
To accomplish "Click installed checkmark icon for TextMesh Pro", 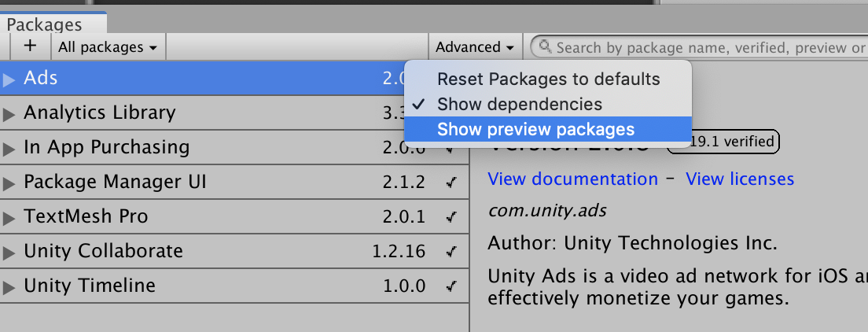I will click(451, 216).
